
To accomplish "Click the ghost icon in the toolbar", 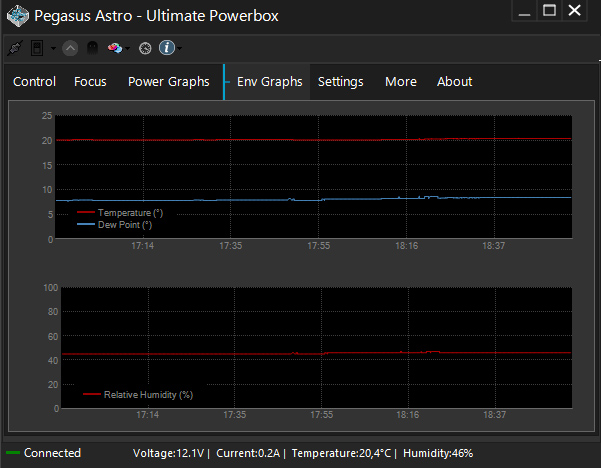I will (x=92, y=48).
